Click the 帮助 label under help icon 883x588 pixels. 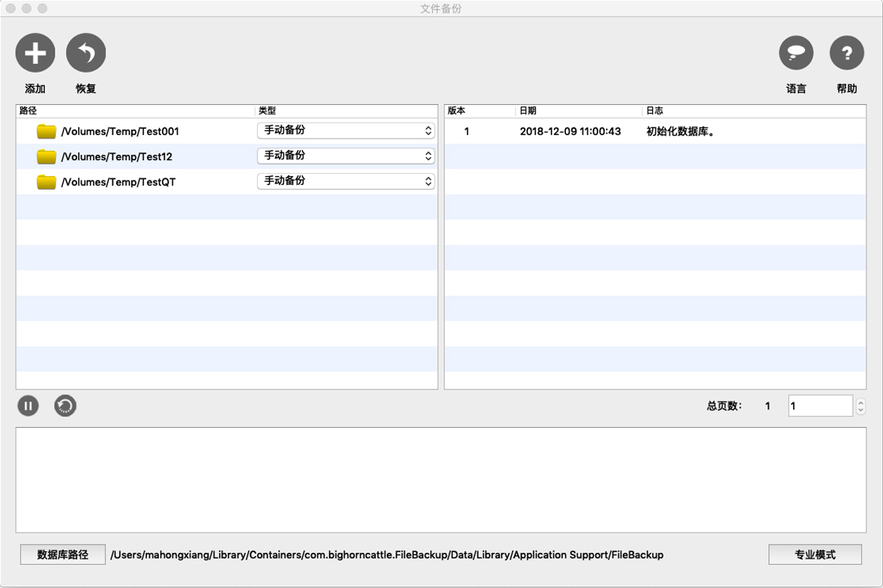(x=846, y=88)
